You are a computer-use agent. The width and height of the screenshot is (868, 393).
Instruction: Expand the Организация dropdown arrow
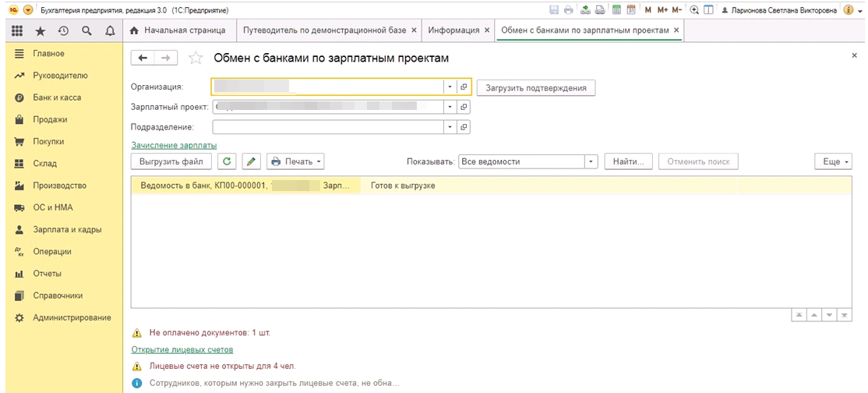click(450, 87)
